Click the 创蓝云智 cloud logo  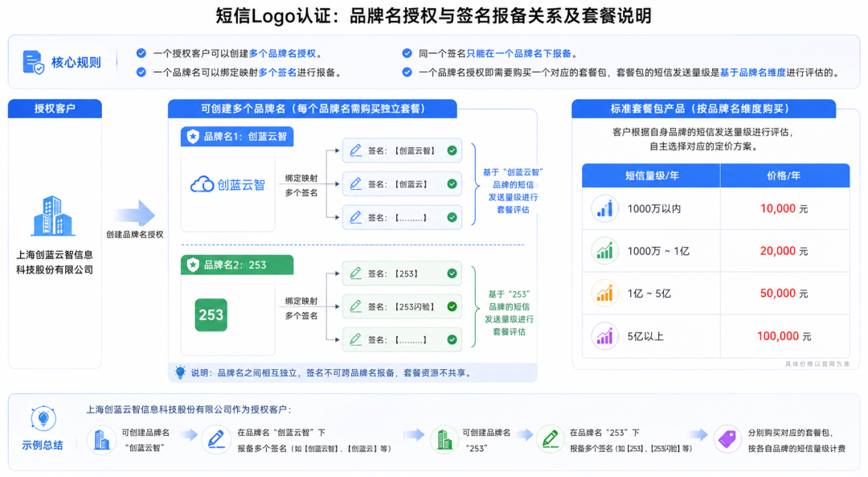click(227, 185)
